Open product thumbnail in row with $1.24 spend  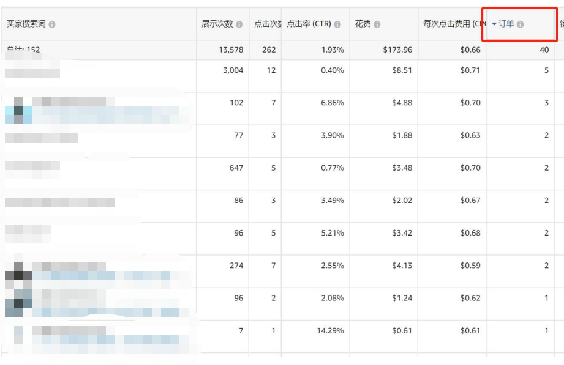(x=18, y=303)
